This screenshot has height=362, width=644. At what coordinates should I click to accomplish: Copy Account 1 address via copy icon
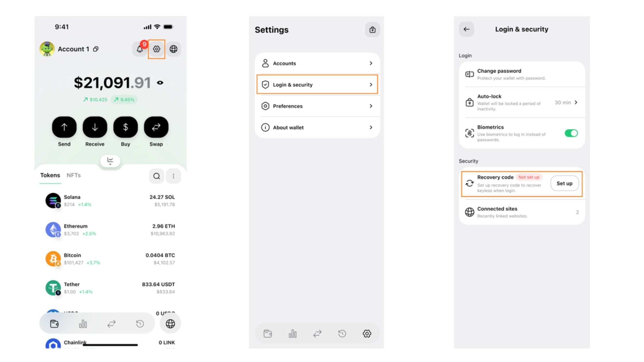click(x=96, y=49)
